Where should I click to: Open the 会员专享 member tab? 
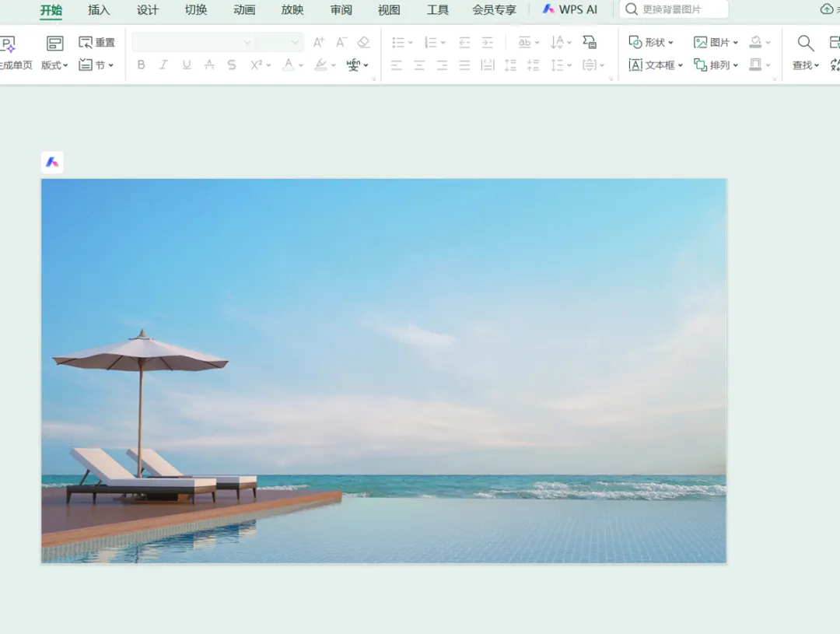[x=494, y=10]
